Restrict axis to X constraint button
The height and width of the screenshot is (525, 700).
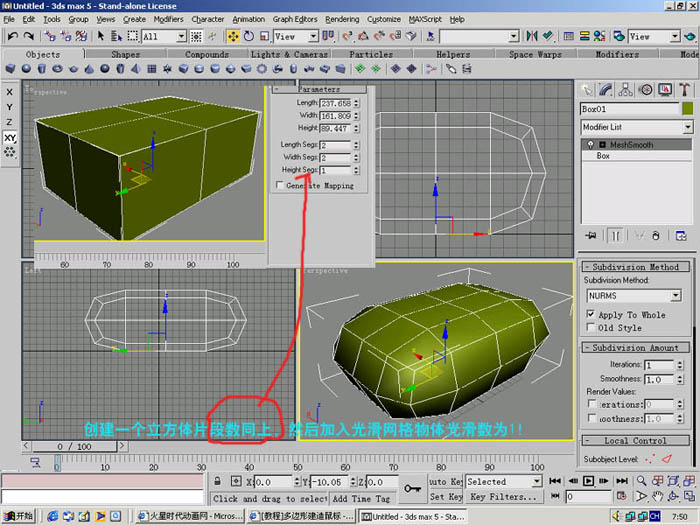coord(9,92)
